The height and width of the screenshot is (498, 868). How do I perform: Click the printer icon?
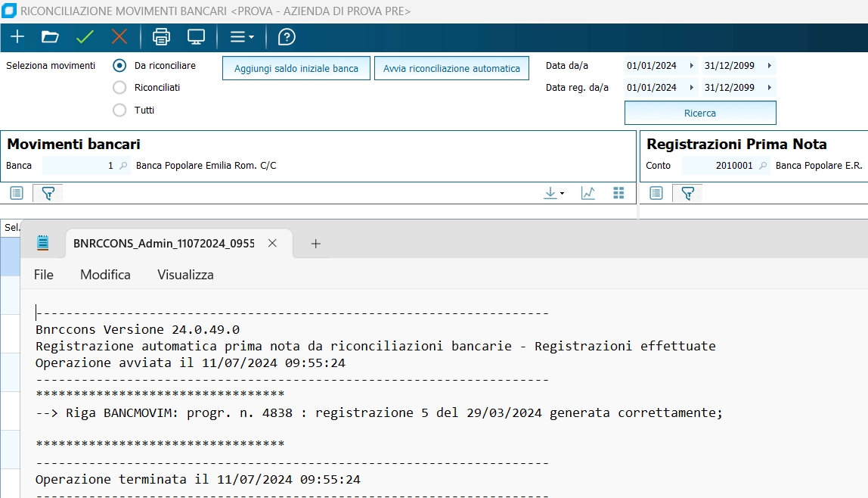(x=161, y=37)
